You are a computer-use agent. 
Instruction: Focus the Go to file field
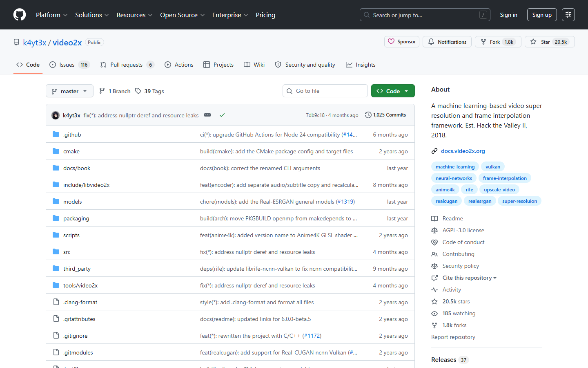tap(325, 91)
